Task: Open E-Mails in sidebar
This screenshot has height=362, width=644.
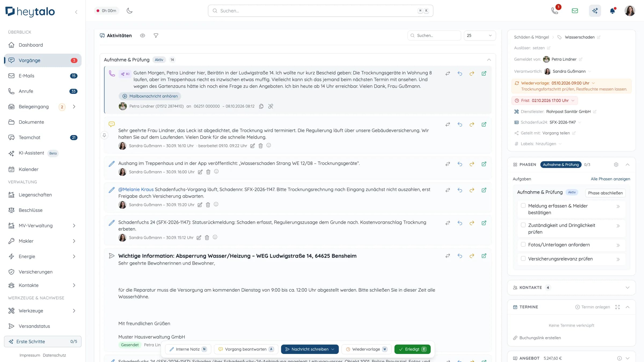Action: [x=43, y=76]
